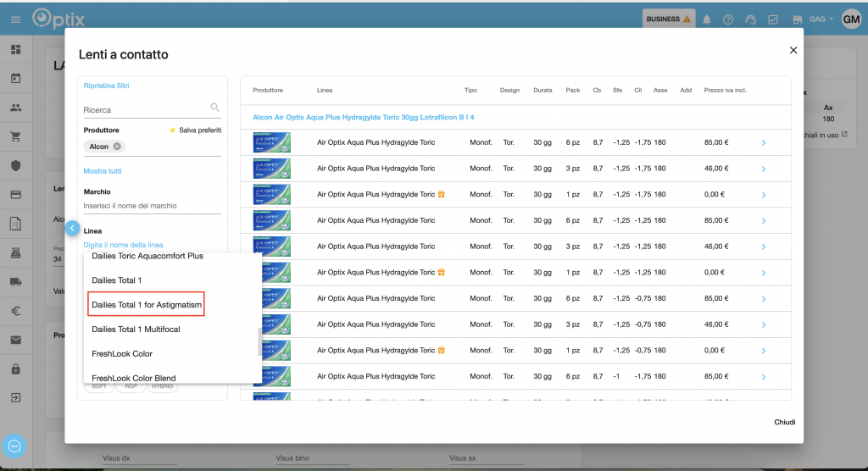
Task: Click the store icon beside GAG
Action: coord(797,19)
